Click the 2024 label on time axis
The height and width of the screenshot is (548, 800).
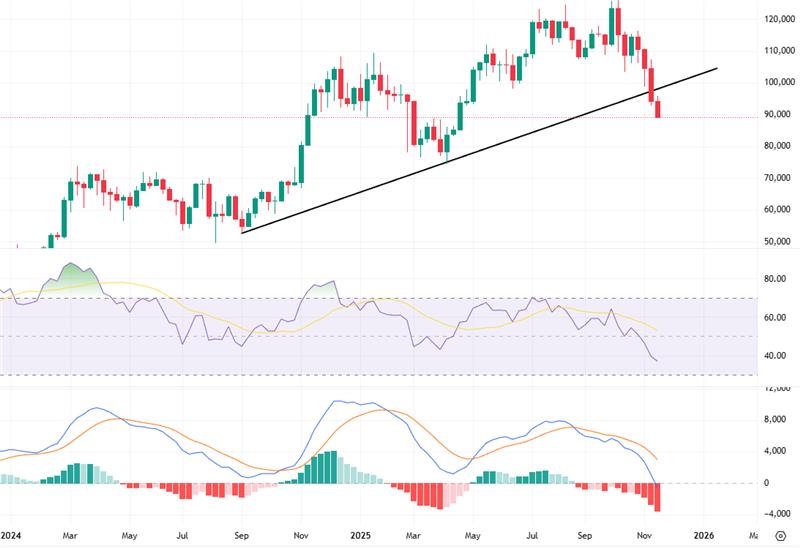(10, 536)
